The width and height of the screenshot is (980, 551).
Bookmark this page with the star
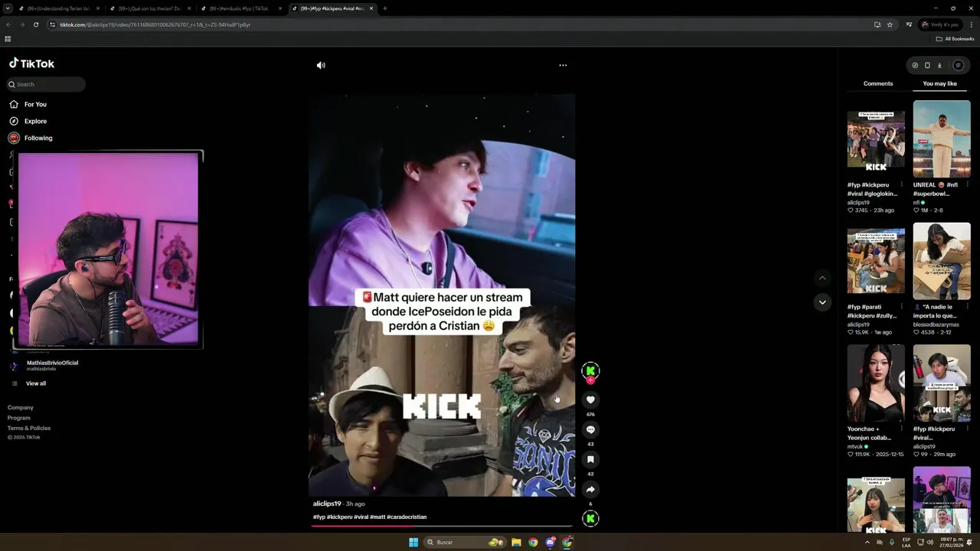coord(890,24)
